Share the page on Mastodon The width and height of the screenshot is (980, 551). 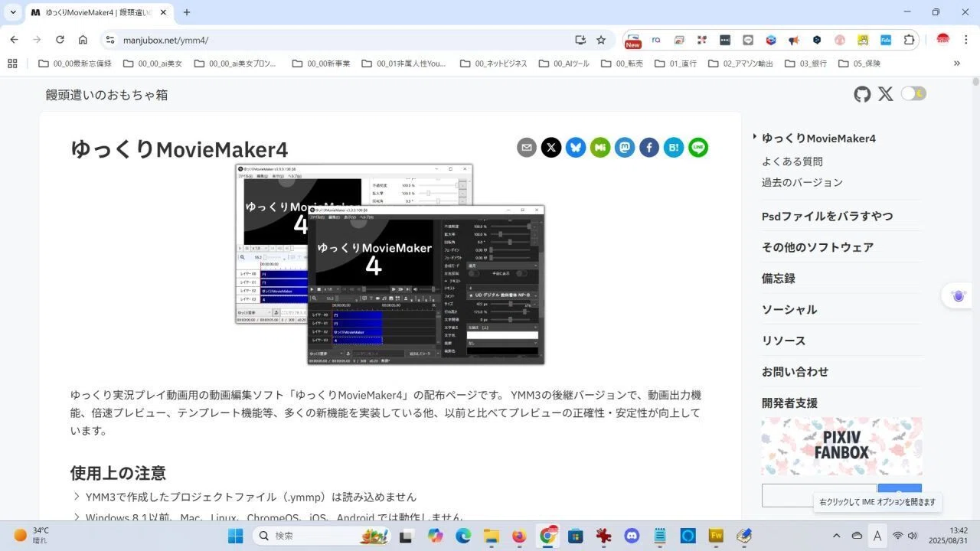click(625, 148)
